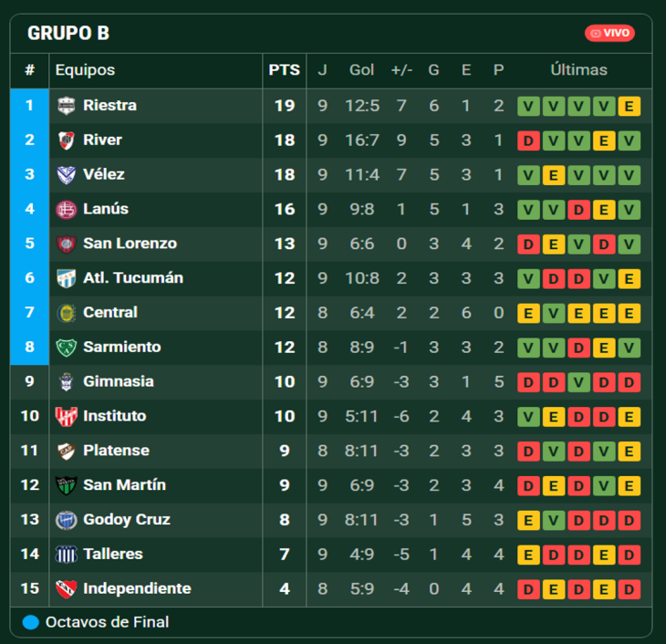The height and width of the screenshot is (644, 666).
Task: Click the Sarmiento row position number 8
Action: [29, 347]
